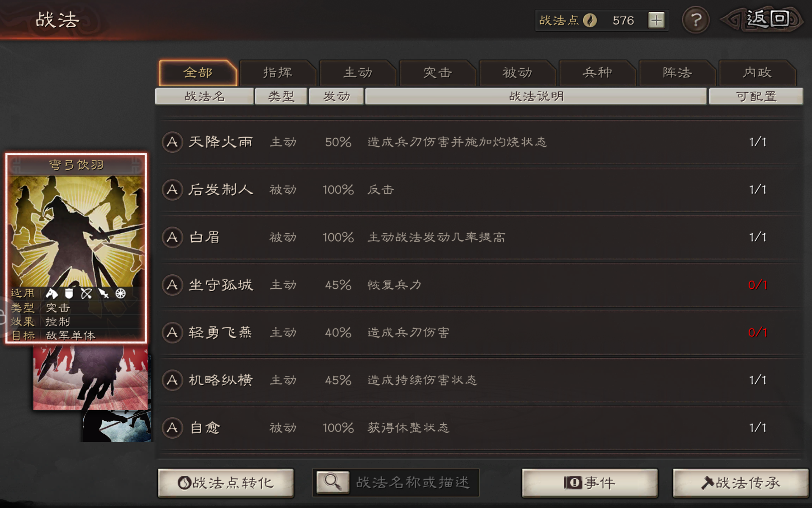This screenshot has height=508, width=812.
Task: Click the 返回 back button
Action: pyautogui.click(x=763, y=19)
